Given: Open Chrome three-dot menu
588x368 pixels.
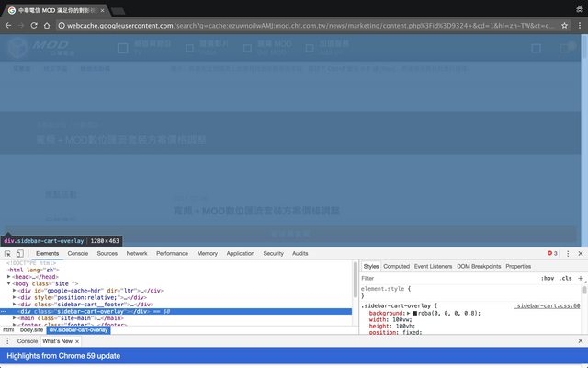Looking at the screenshot, I should pos(580,26).
